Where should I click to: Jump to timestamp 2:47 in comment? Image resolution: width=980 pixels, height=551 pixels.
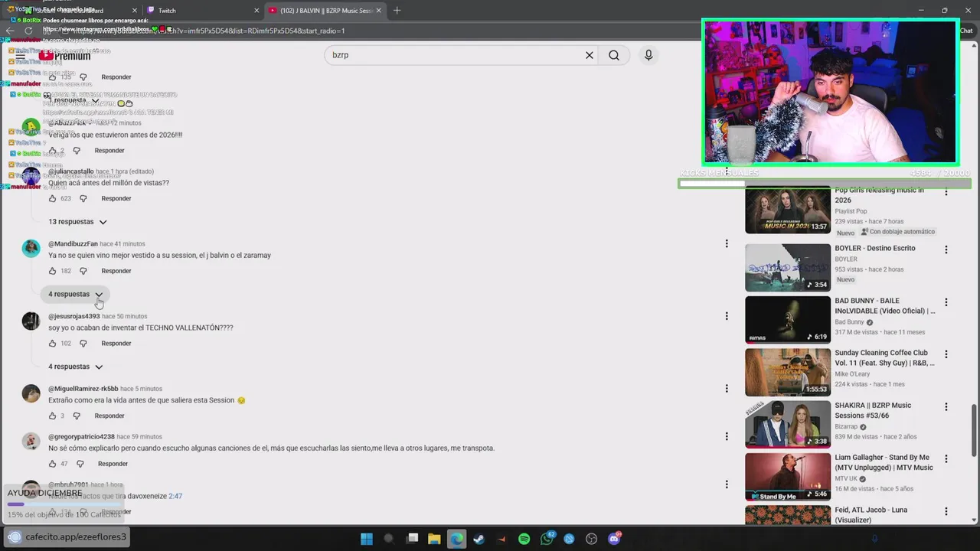[x=175, y=496]
